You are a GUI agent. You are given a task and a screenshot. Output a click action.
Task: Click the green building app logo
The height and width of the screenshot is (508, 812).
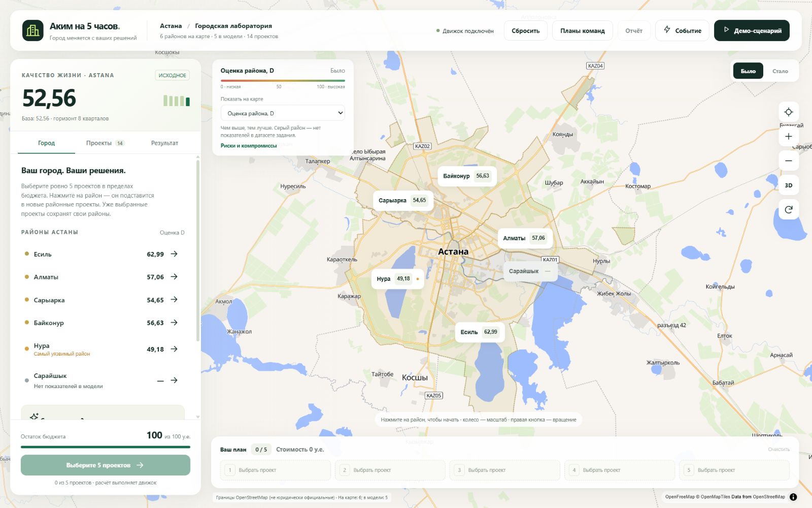[x=33, y=30]
